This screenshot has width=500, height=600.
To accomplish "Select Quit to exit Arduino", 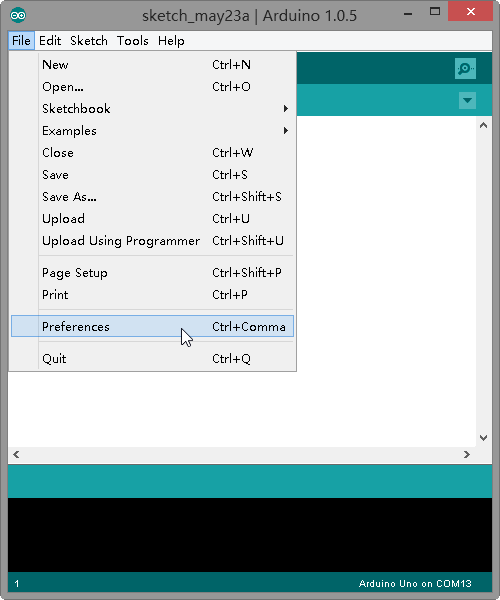I will click(x=153, y=359).
